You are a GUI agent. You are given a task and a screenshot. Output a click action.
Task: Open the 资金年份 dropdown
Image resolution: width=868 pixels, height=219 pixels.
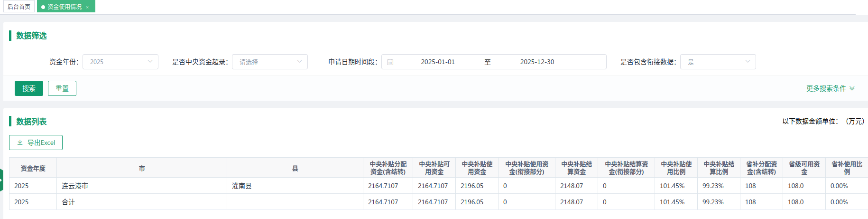(x=120, y=62)
